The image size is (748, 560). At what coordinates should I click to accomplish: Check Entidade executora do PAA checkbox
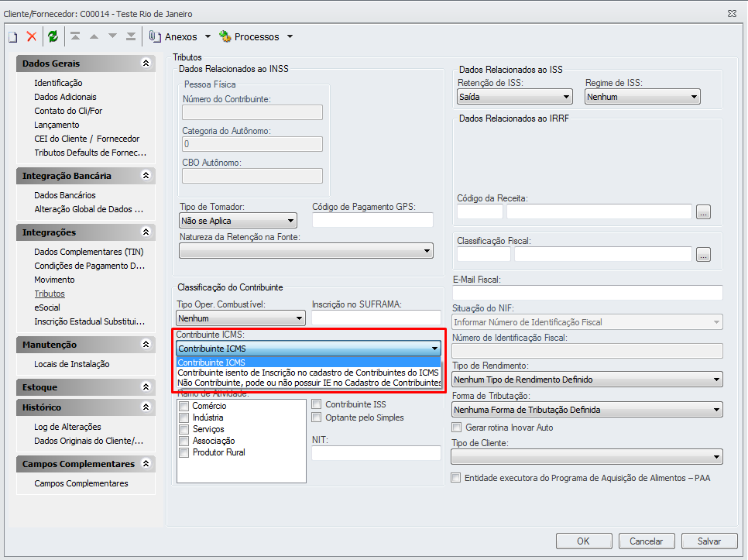(456, 477)
